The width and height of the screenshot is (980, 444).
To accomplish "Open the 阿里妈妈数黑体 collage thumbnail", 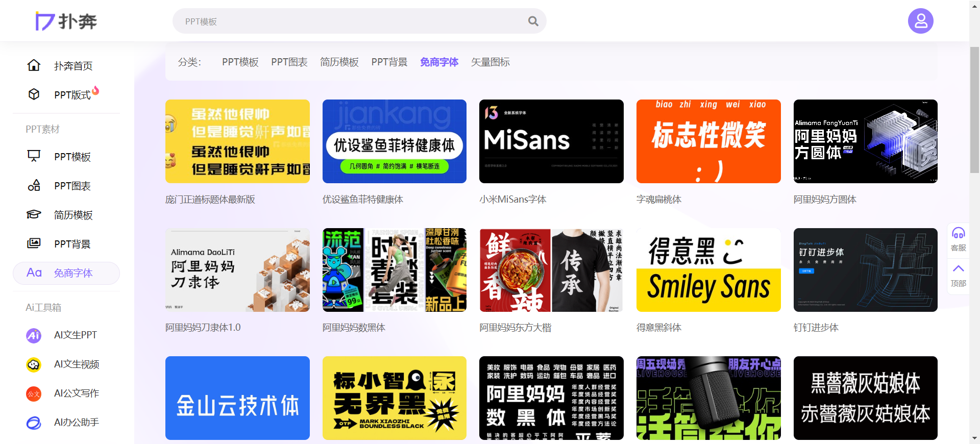I will pyautogui.click(x=394, y=270).
